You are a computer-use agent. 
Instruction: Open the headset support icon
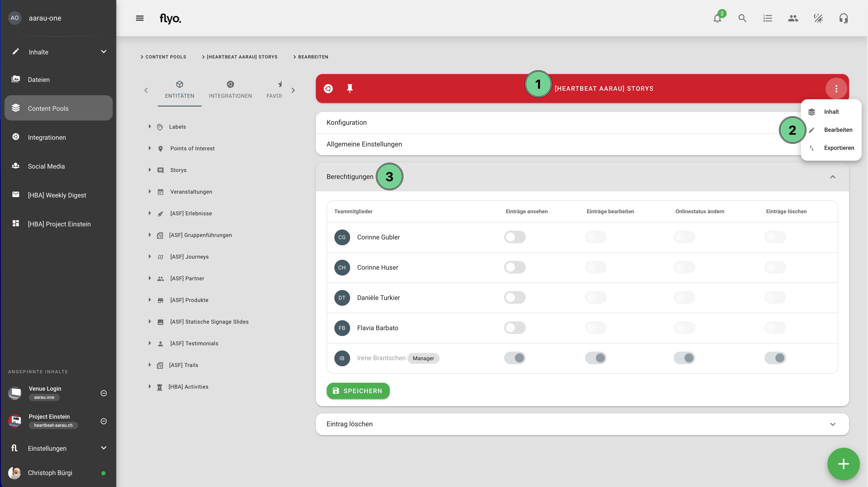(843, 18)
